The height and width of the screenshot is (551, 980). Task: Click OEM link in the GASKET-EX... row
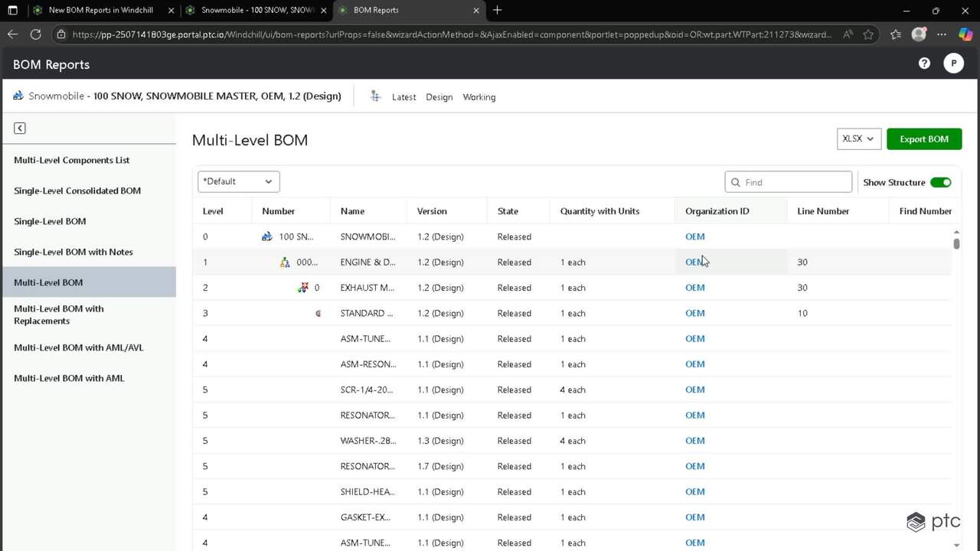pyautogui.click(x=694, y=517)
